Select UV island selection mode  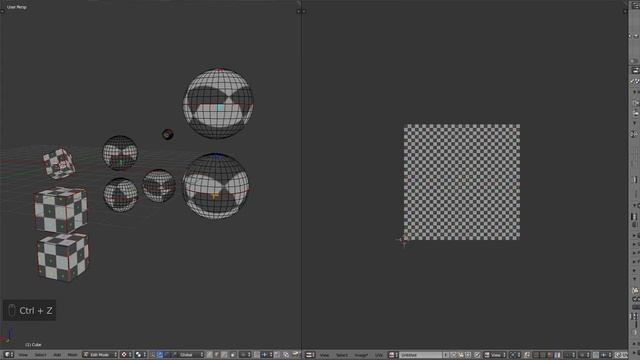(x=557, y=355)
